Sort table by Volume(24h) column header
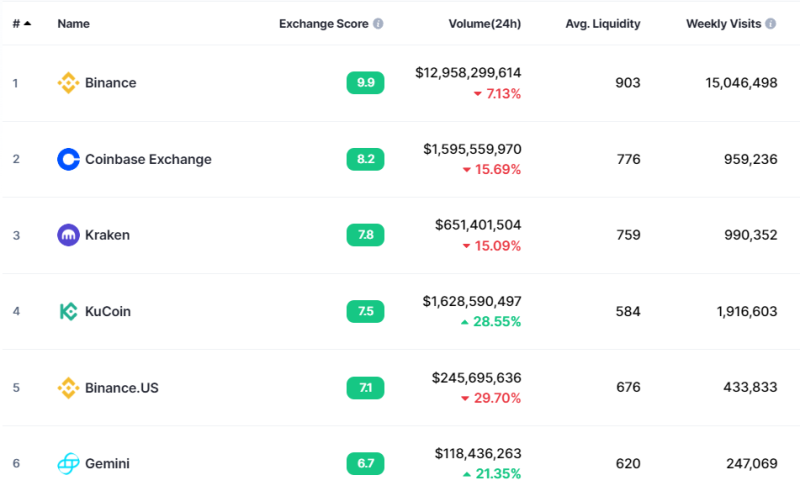The height and width of the screenshot is (491, 800). coord(485,23)
